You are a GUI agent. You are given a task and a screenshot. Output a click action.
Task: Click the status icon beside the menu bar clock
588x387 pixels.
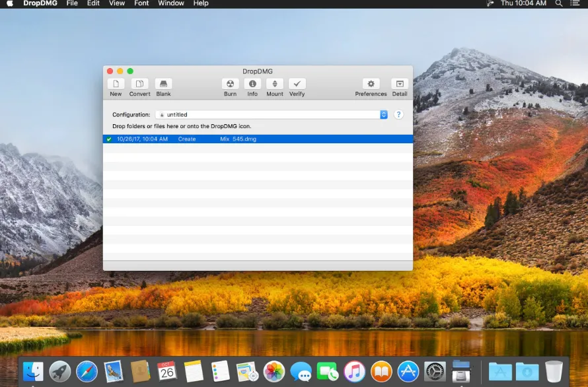[490, 3]
